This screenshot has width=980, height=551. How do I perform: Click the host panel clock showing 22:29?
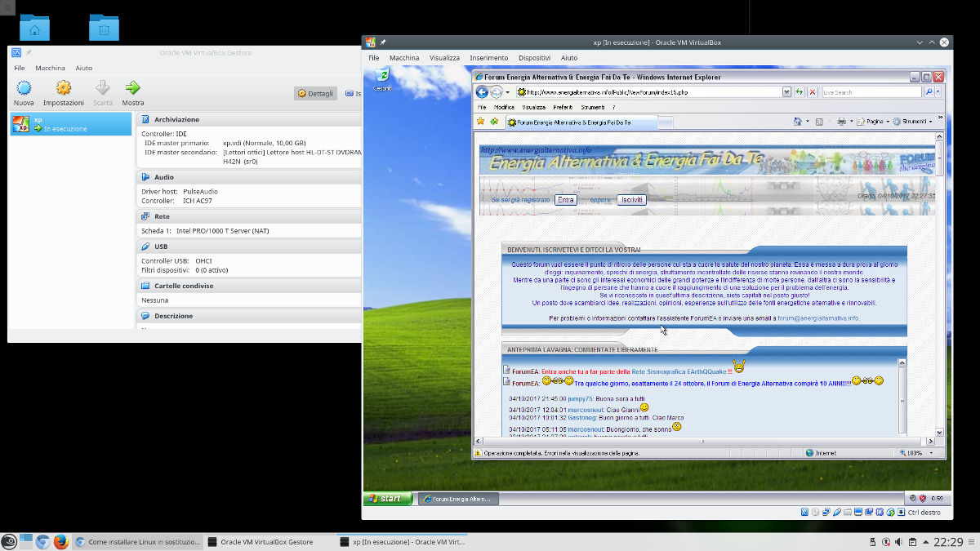pyautogui.click(x=948, y=542)
